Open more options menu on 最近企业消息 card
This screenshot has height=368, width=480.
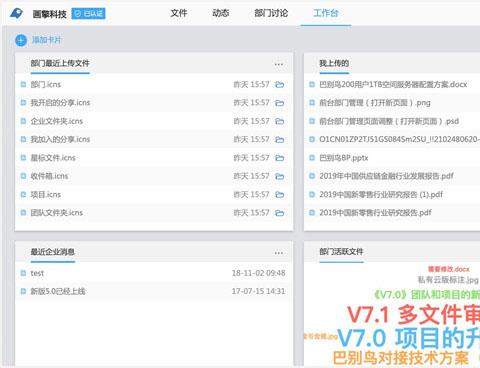279,253
